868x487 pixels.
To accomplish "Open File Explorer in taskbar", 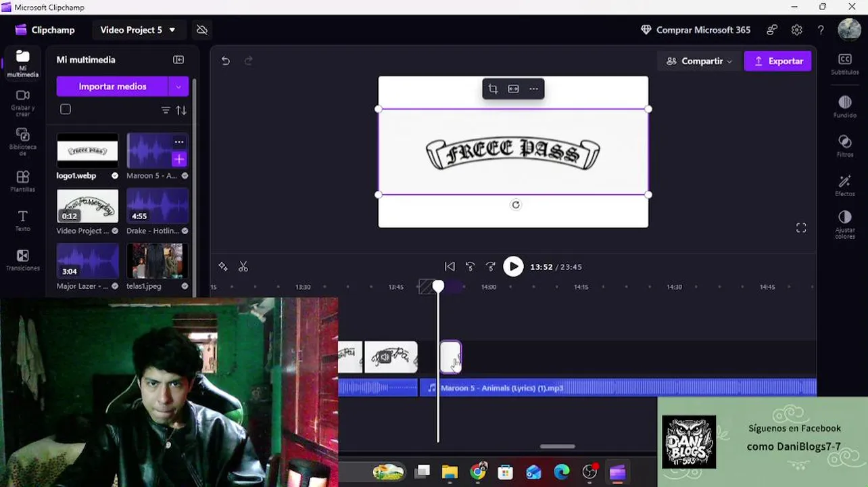I will pos(450,472).
